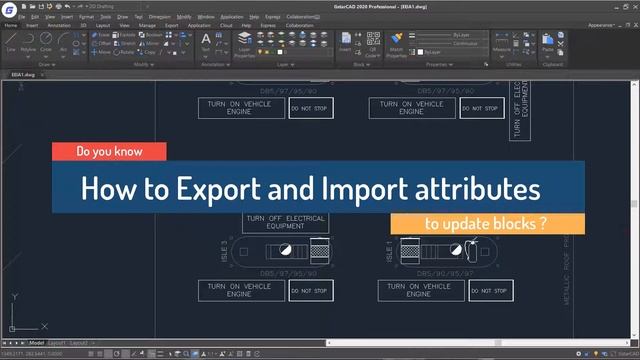Click the horizontal scrollbar thumb

coord(498,343)
